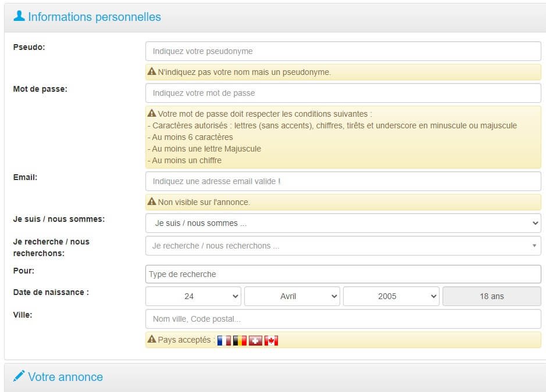
Task: Open the birth month dropdown showing Avril
Action: [291, 296]
